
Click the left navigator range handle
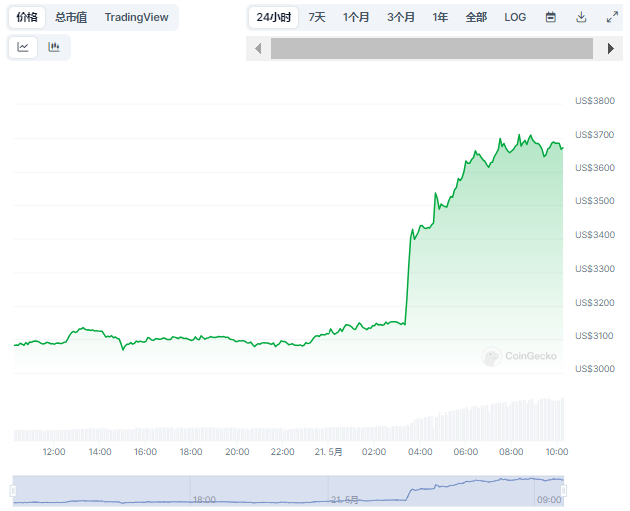[x=13, y=491]
